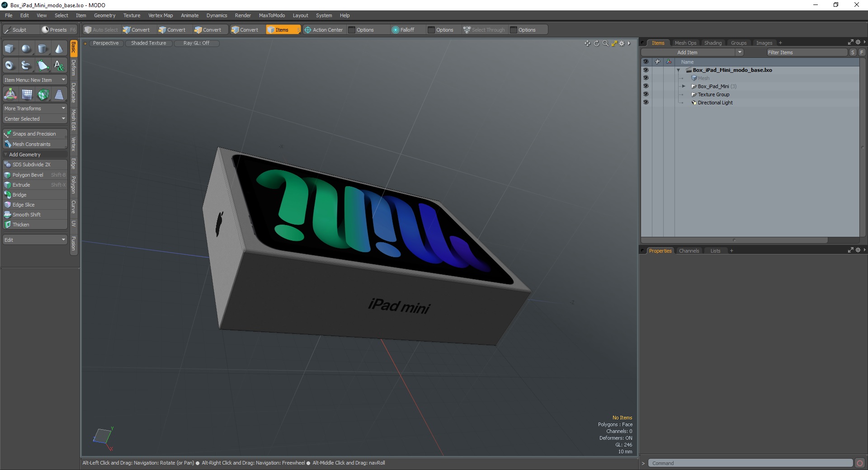
Task: Click the Action Center button
Action: (324, 30)
